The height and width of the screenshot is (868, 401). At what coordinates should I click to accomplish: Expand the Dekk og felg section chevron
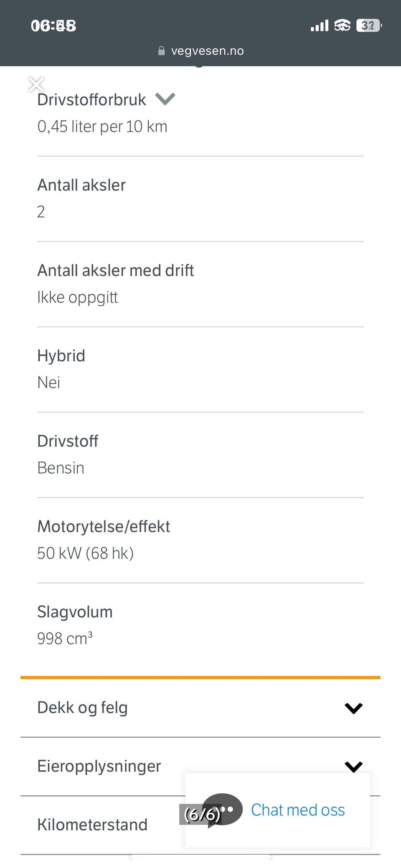pyautogui.click(x=353, y=708)
